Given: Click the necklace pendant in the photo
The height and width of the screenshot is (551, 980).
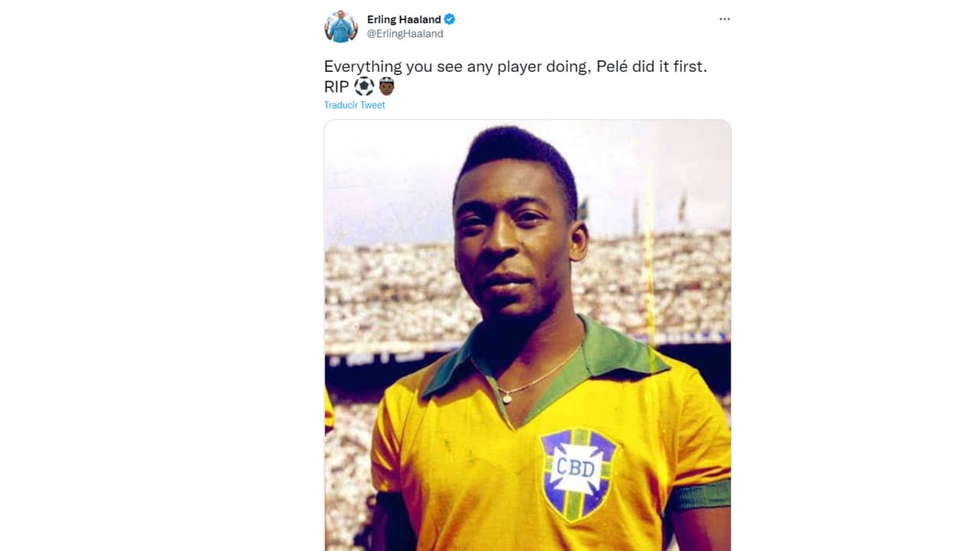Looking at the screenshot, I should click(x=506, y=398).
